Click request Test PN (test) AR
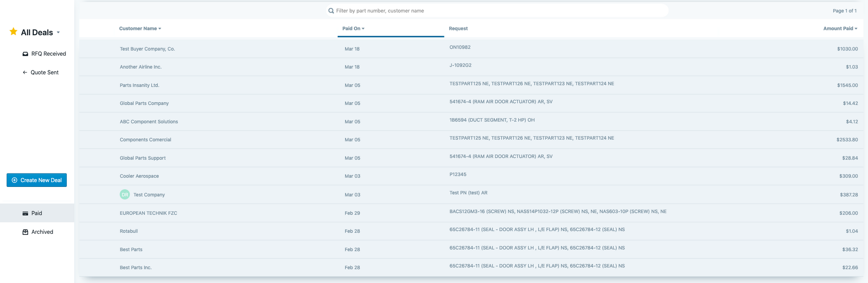The width and height of the screenshot is (868, 283). click(468, 193)
